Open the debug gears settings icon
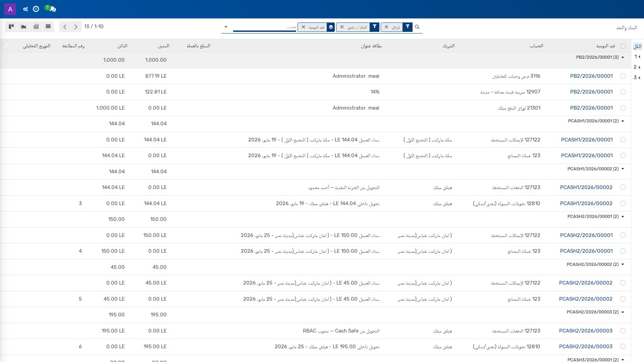The image size is (644, 362). [25, 9]
